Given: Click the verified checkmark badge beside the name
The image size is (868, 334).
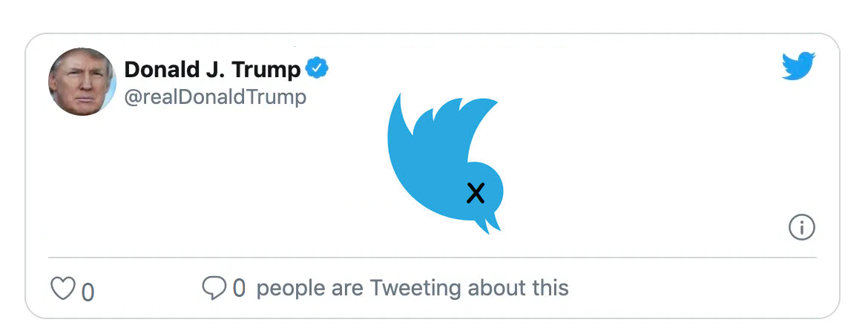Looking at the screenshot, I should pos(318,69).
